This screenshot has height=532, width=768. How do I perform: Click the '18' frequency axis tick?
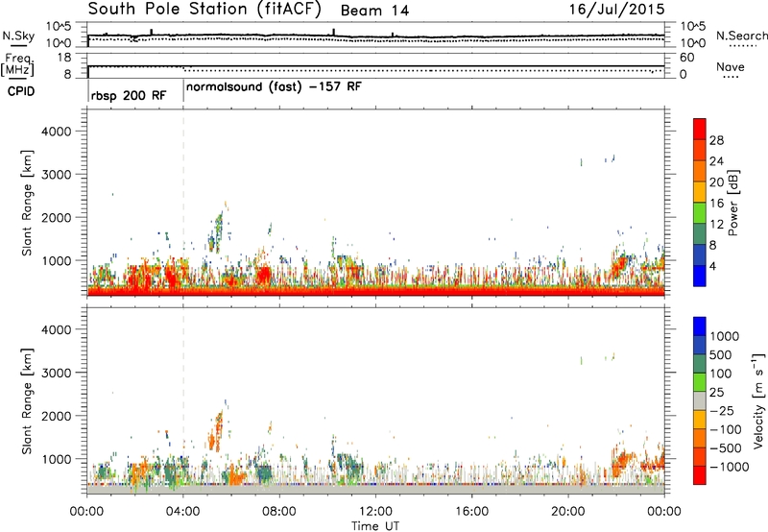[63, 58]
